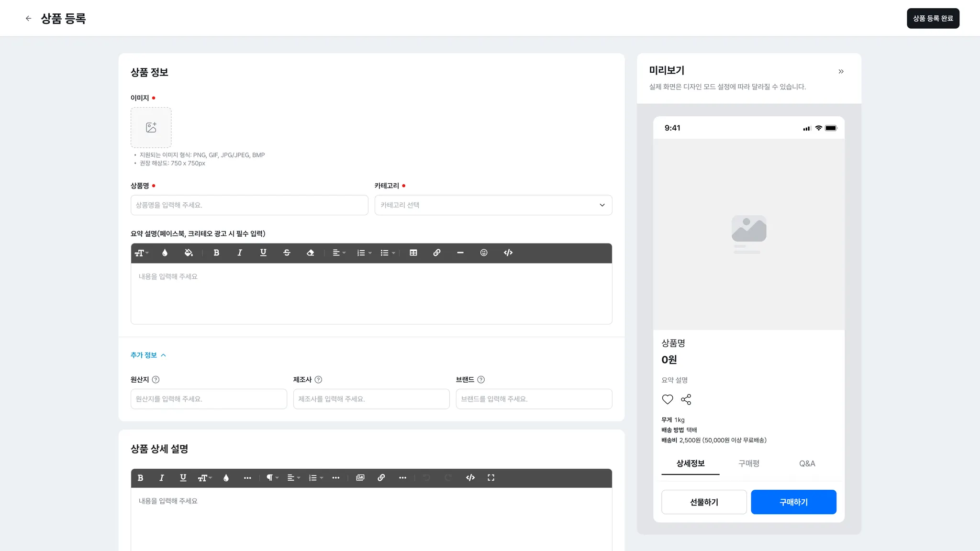Collapse the 추가 정보 section

click(148, 355)
